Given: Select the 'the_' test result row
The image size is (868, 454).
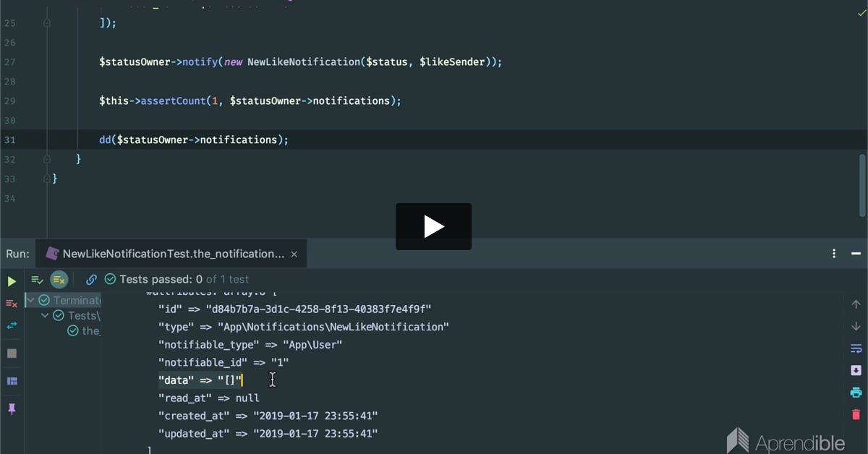Looking at the screenshot, I should 83,330.
